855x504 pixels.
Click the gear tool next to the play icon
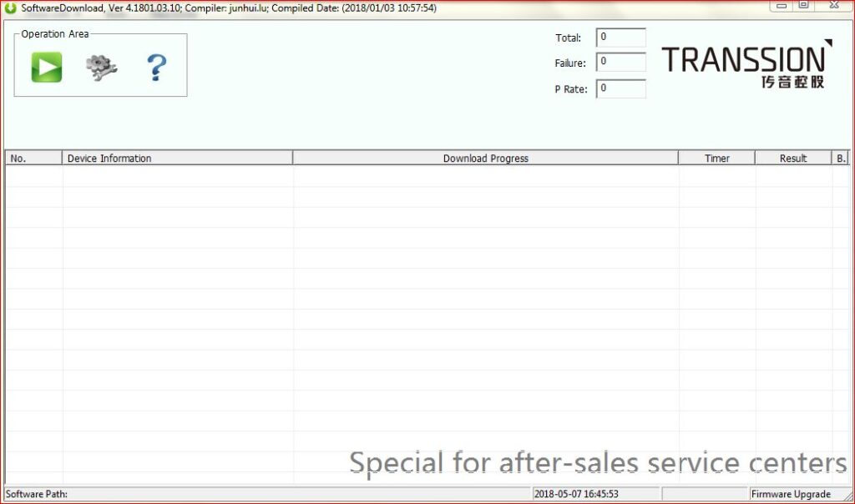100,68
